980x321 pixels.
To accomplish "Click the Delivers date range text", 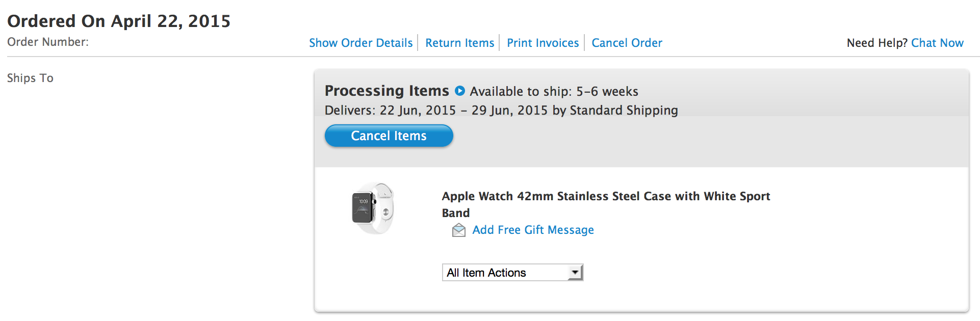I will pos(501,110).
